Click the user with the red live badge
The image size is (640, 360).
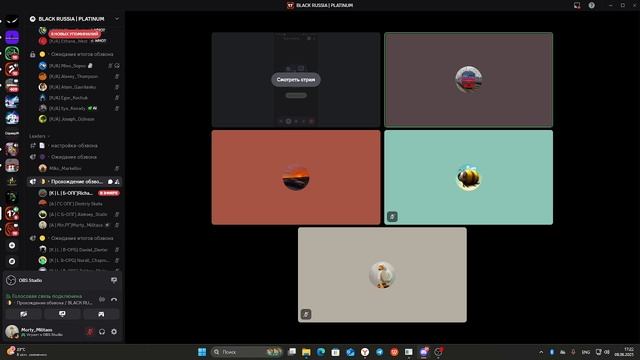(x=80, y=193)
